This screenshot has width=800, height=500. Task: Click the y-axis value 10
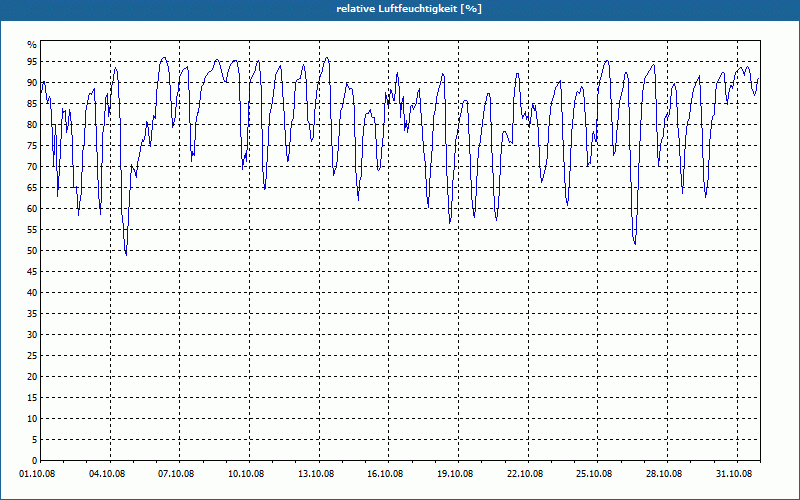point(32,419)
